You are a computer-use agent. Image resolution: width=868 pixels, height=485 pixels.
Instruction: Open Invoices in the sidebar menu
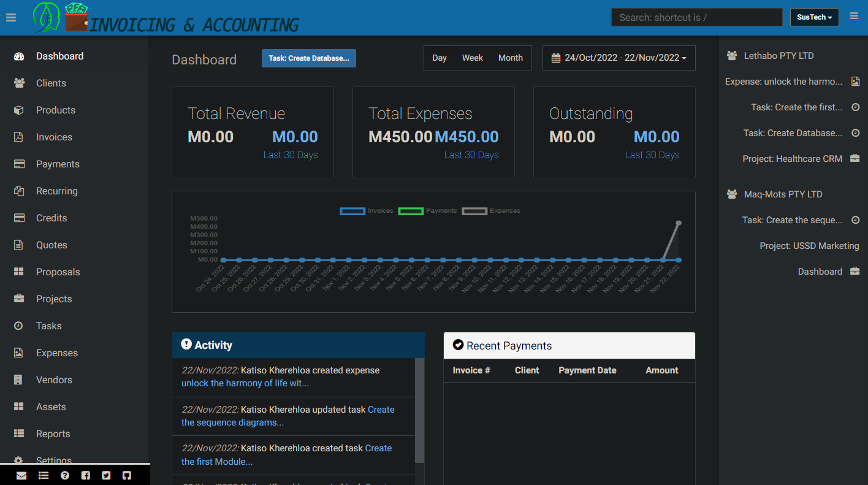tap(54, 137)
